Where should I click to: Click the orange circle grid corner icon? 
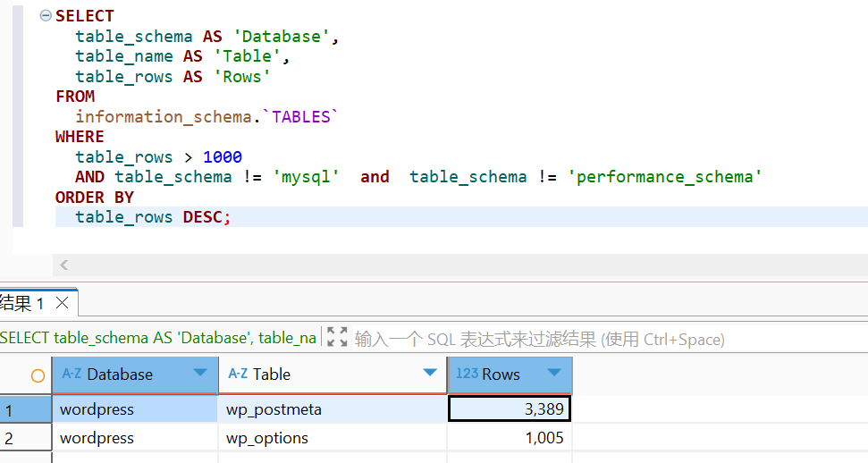(38, 375)
